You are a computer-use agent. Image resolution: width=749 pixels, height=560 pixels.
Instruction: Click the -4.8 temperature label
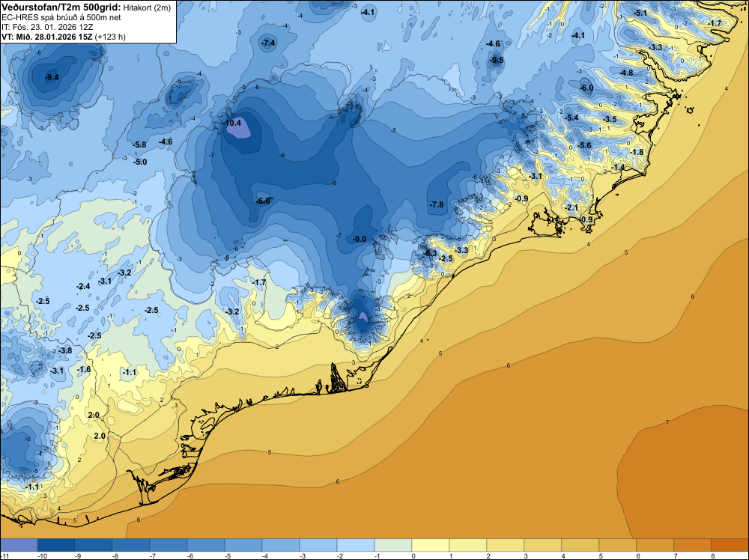(625, 73)
